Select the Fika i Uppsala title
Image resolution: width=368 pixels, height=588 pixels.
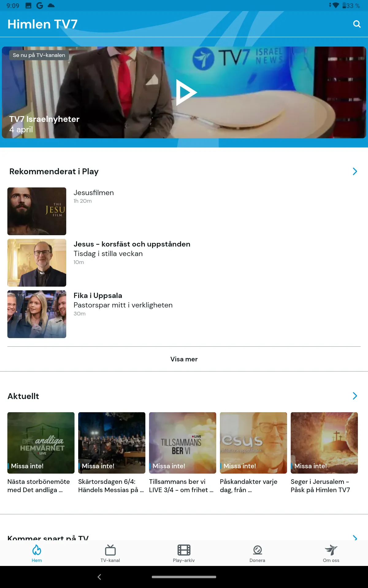tap(98, 296)
